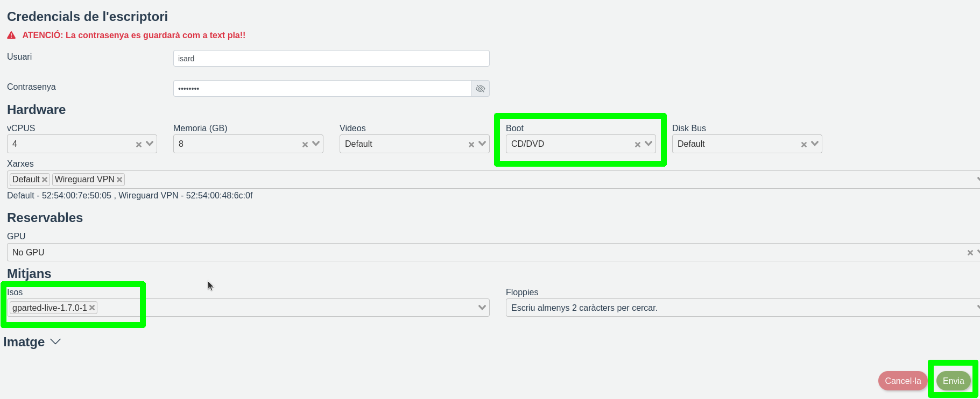Screen dimensions: 980x399
Task: Toggle password visibility eye icon
Action: [480, 89]
